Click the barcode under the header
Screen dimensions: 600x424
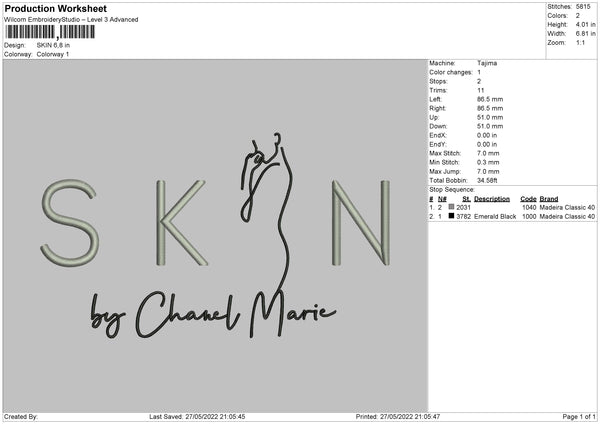(50, 32)
